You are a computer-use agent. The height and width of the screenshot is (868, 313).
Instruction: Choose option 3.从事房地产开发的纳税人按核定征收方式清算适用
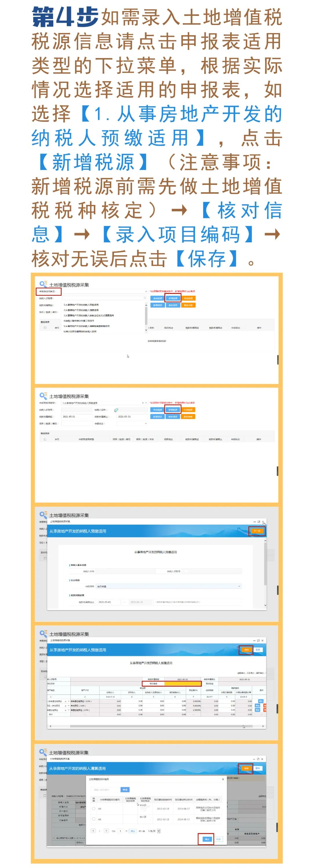pos(89,315)
